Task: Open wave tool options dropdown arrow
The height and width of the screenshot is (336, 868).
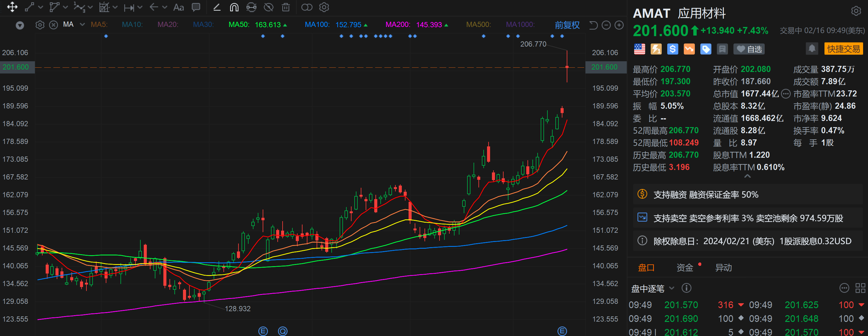Action: coord(90,7)
